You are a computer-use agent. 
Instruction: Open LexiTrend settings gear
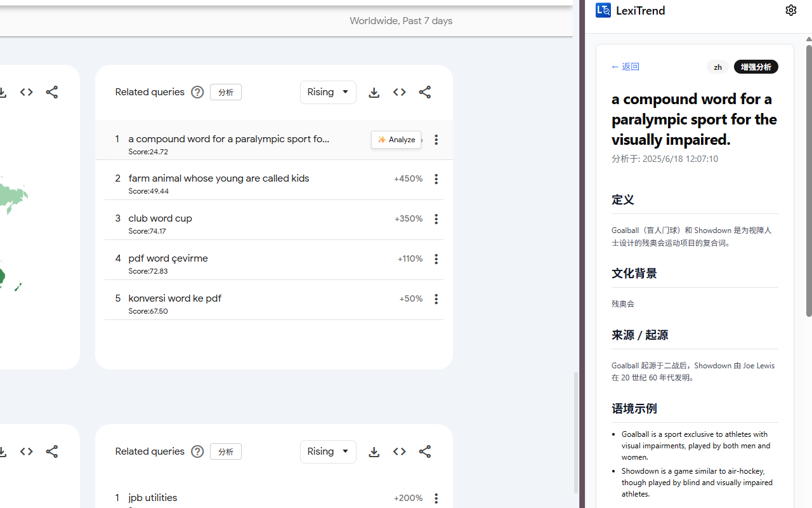tap(790, 10)
